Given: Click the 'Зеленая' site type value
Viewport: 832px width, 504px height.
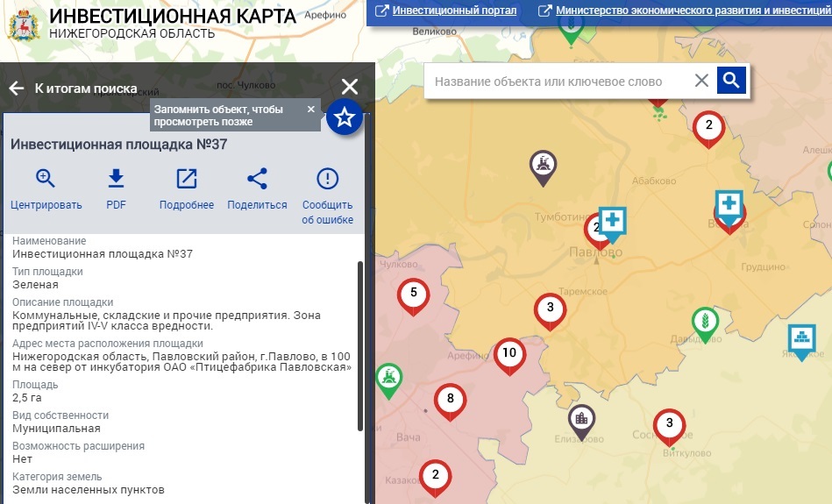Looking at the screenshot, I should click(x=36, y=284).
